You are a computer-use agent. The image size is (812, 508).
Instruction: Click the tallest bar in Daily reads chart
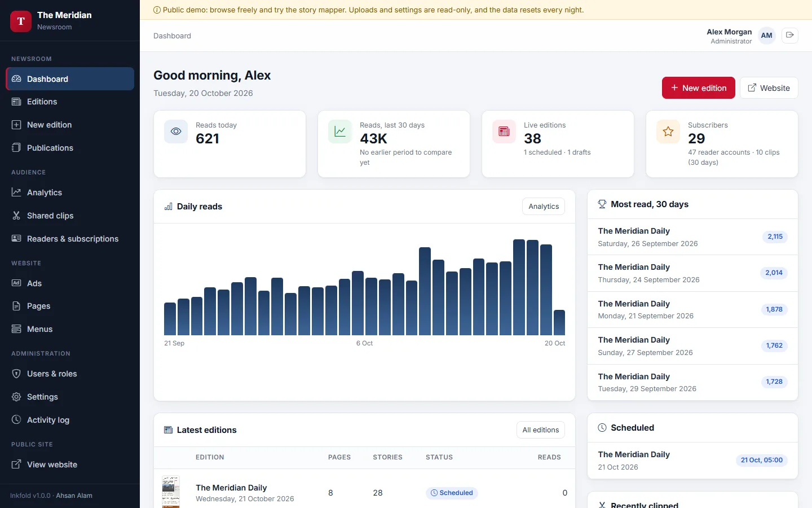click(519, 287)
